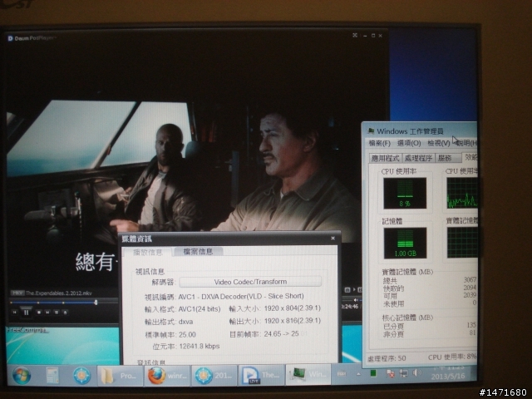Screen dimensions: 532x399
Task: Select the 處理程序 tab in Task Manager
Action: [418, 158]
